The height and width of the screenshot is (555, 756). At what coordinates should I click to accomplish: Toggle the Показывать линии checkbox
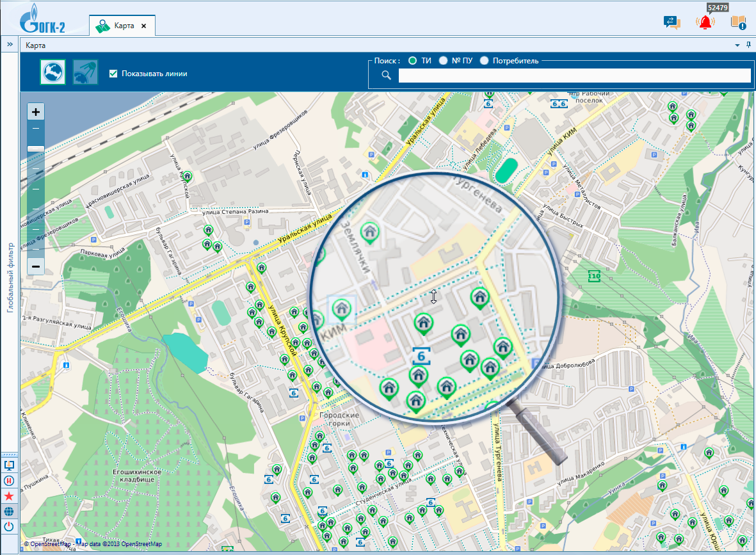113,73
